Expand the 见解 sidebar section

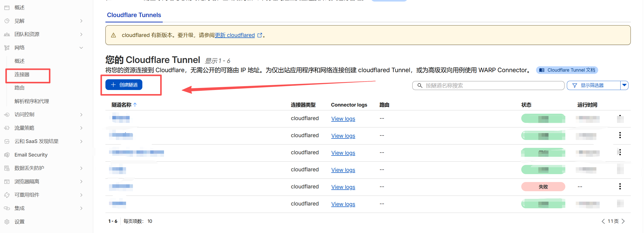tap(81, 21)
